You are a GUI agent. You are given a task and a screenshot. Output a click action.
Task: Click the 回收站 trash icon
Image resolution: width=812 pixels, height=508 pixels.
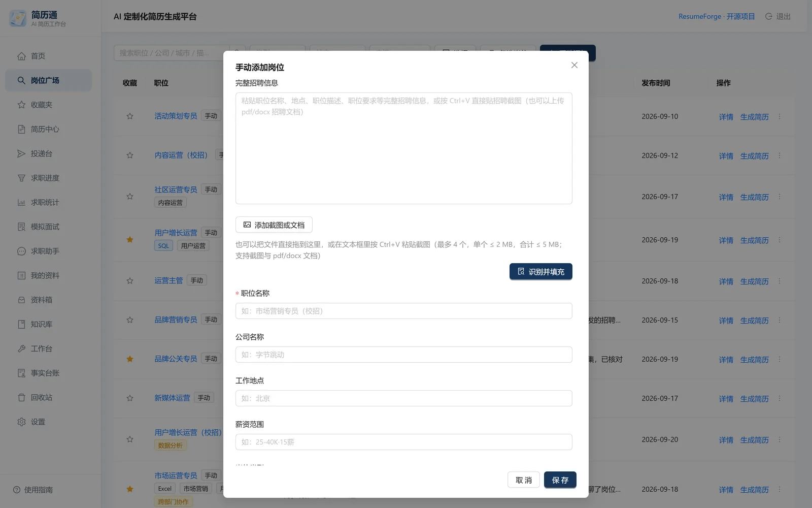pyautogui.click(x=21, y=397)
